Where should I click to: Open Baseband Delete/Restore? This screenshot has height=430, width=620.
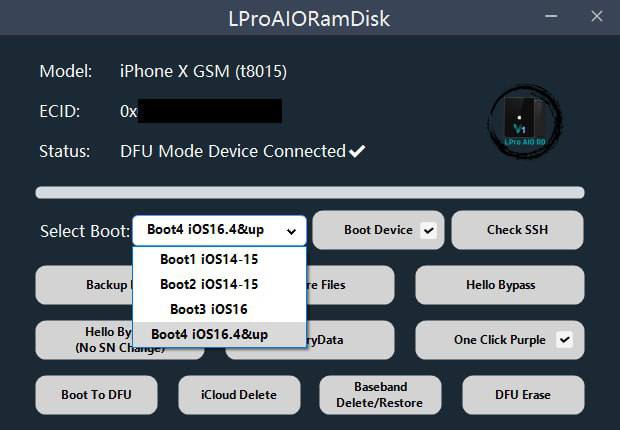click(x=380, y=395)
